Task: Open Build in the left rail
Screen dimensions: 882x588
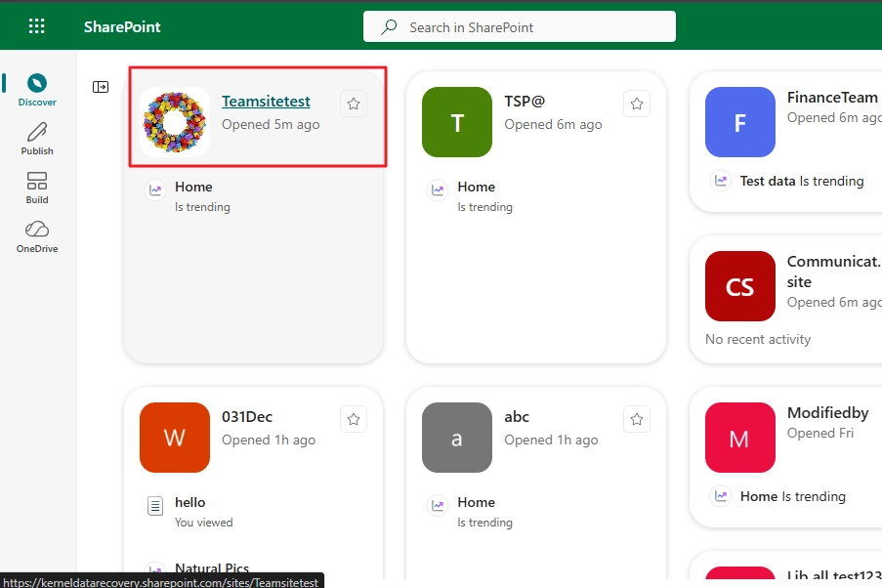Action: click(37, 188)
